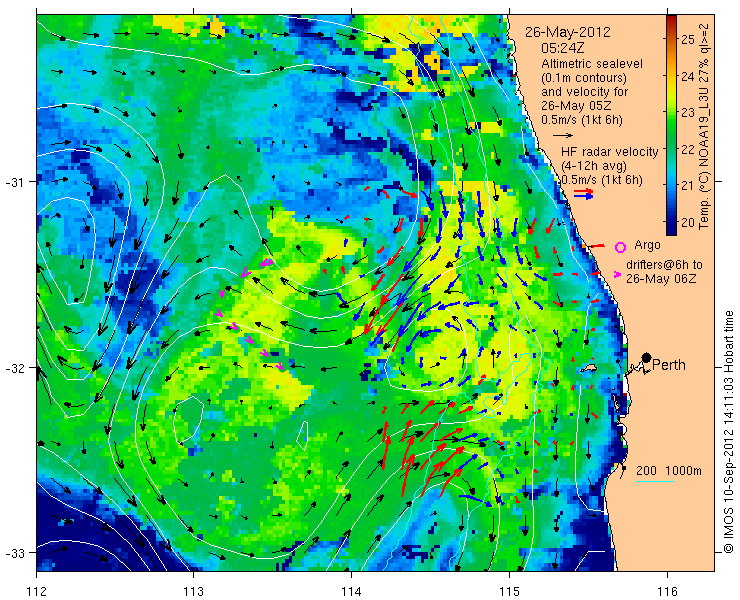Click the dark blue bottom of the temperature colorbar
The image size is (740, 600).
671,227
